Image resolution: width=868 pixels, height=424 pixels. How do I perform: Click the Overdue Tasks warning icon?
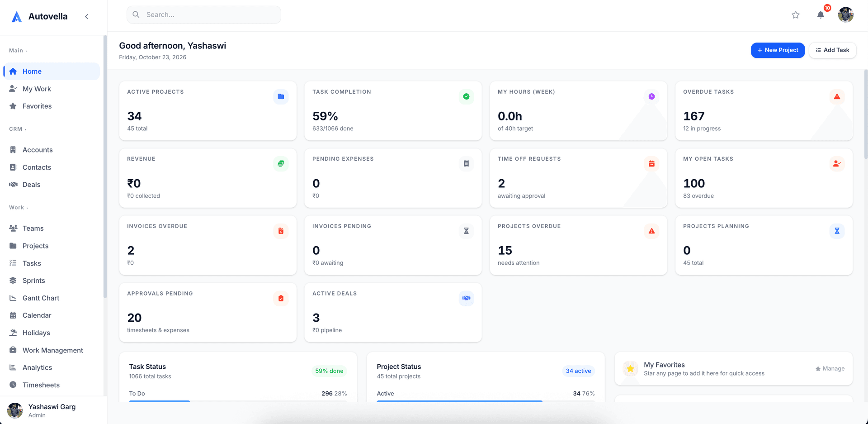point(837,96)
